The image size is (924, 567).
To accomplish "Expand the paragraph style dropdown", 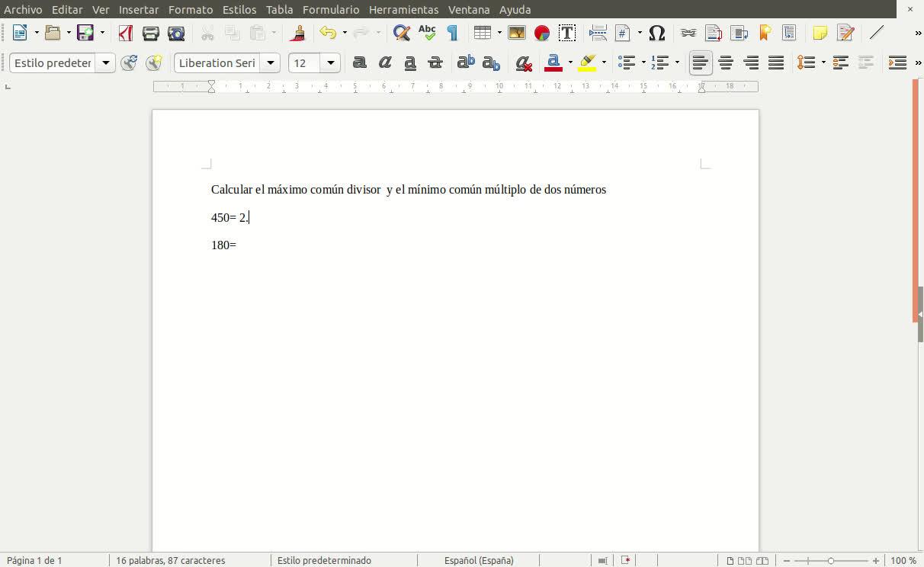I will click(x=105, y=63).
